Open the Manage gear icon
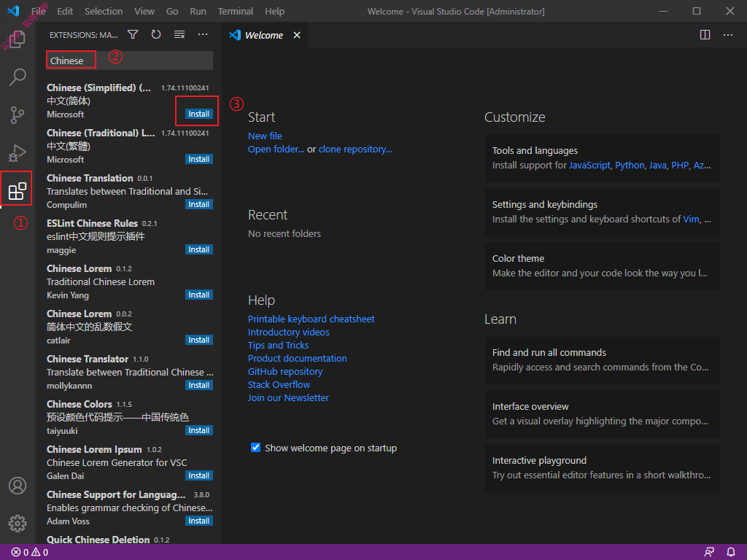The width and height of the screenshot is (747, 560). [x=18, y=524]
